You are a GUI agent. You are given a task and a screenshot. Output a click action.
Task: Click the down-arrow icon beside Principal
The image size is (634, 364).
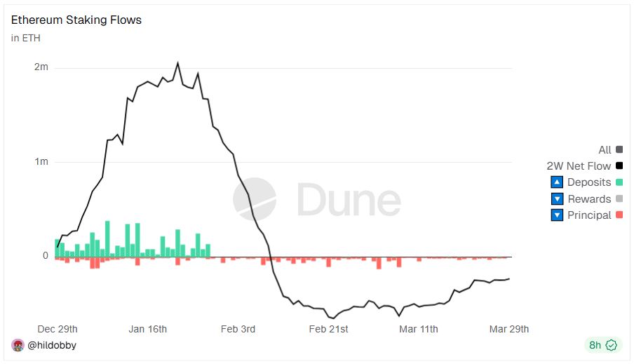557,215
